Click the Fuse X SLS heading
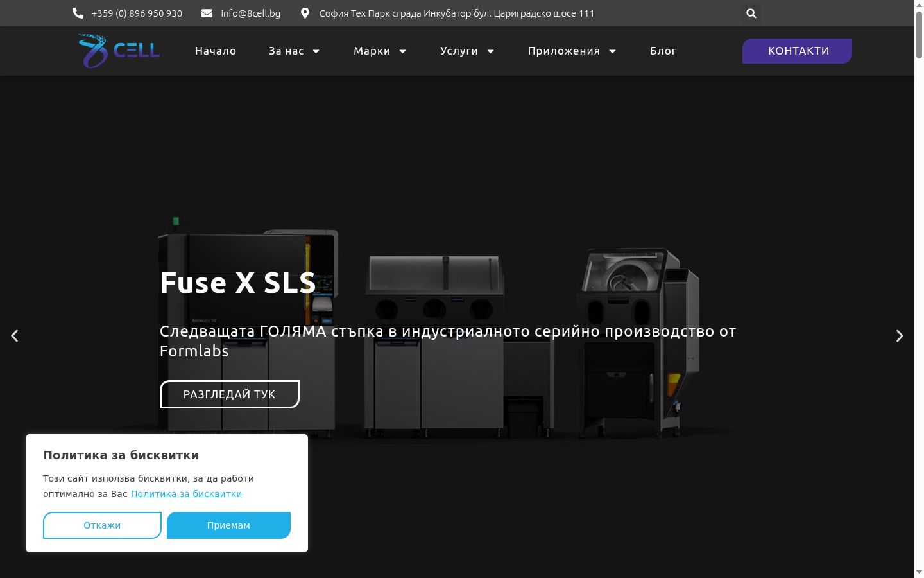The width and height of the screenshot is (924, 578). pyautogui.click(x=237, y=283)
